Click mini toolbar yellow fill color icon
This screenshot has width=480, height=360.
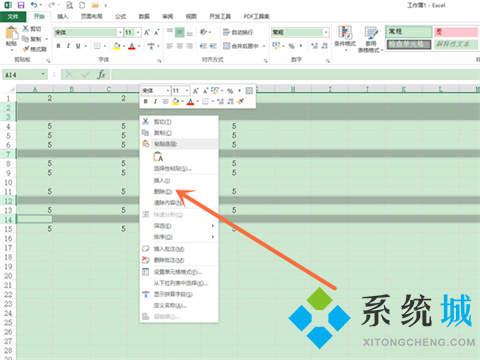coord(175,102)
